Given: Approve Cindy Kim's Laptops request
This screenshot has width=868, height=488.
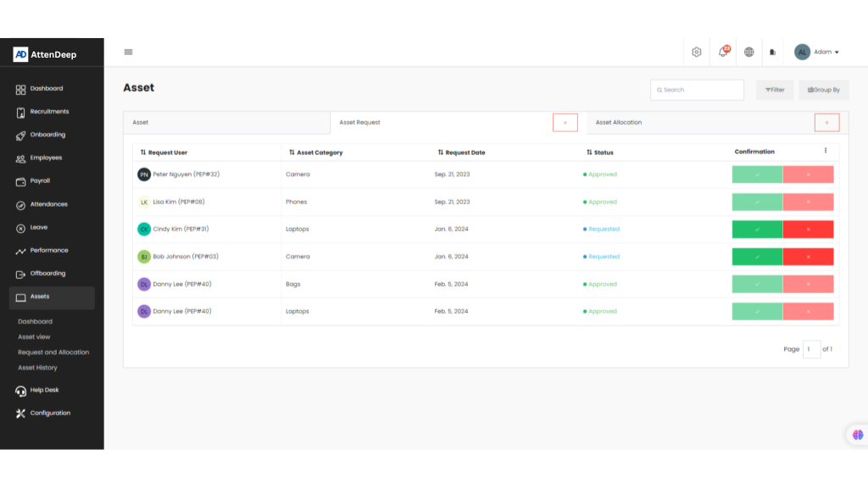Looking at the screenshot, I should [757, 230].
